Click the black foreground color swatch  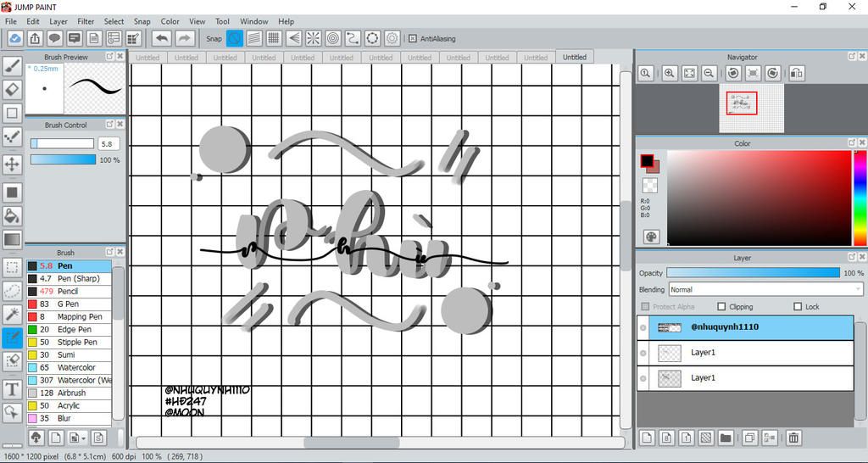click(x=647, y=161)
